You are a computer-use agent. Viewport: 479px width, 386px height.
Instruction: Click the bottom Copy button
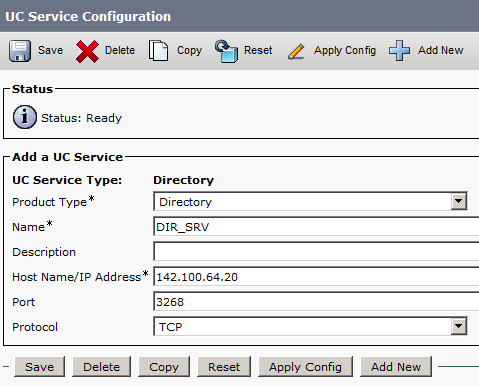click(x=164, y=367)
